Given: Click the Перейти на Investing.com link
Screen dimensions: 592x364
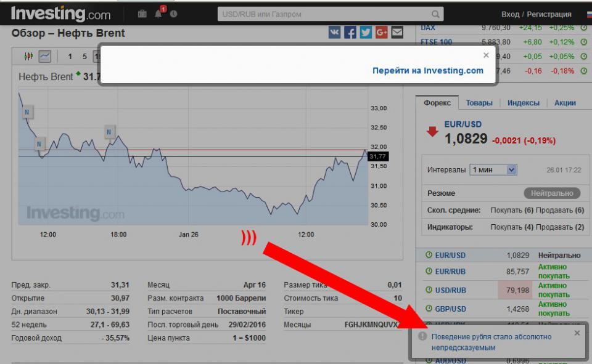Looking at the screenshot, I should (427, 71).
